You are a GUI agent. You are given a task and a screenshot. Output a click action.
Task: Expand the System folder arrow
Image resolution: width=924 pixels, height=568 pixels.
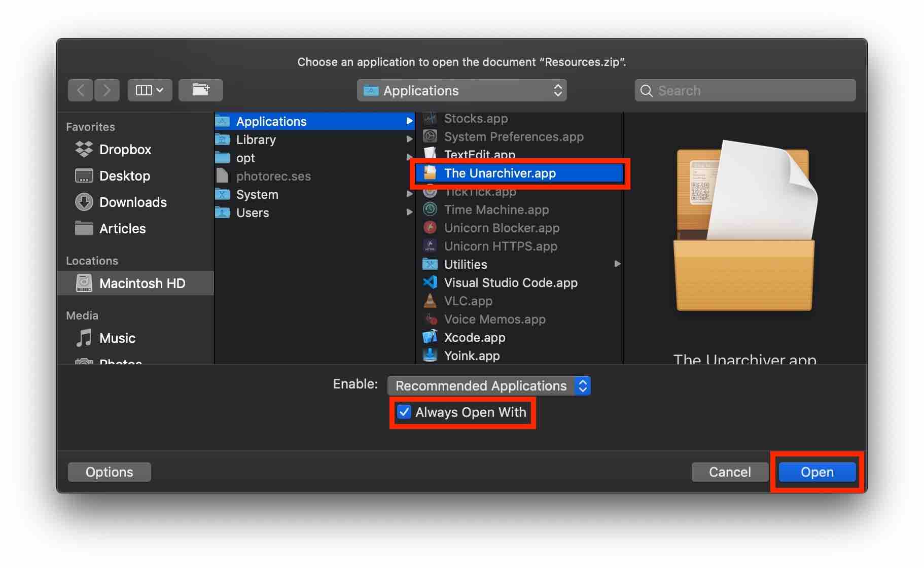coord(409,194)
